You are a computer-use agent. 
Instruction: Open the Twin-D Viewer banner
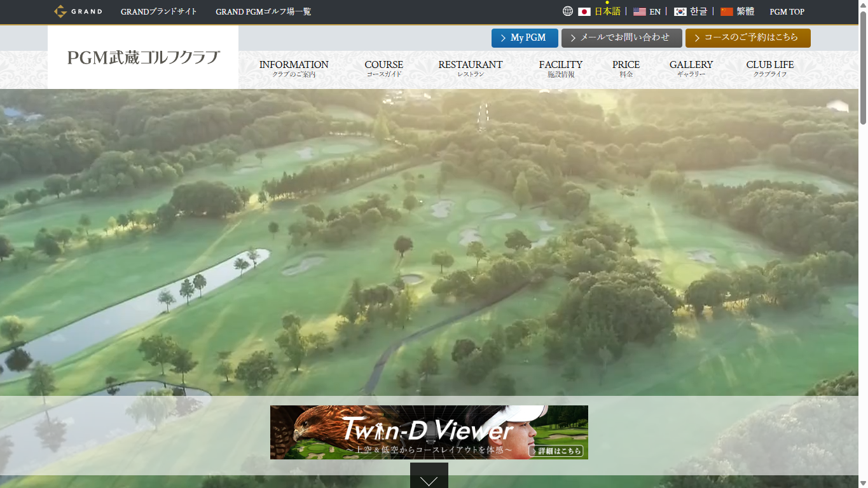(x=429, y=432)
